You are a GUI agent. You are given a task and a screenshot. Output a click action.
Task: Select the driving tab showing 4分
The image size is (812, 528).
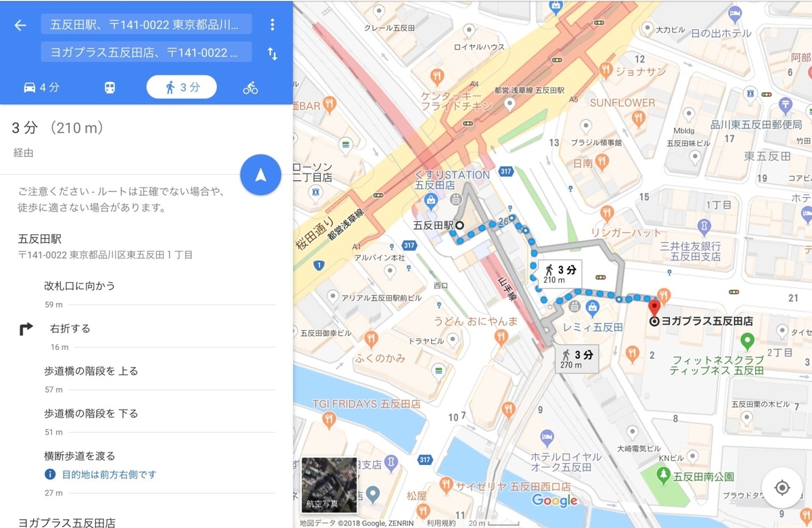click(41, 87)
